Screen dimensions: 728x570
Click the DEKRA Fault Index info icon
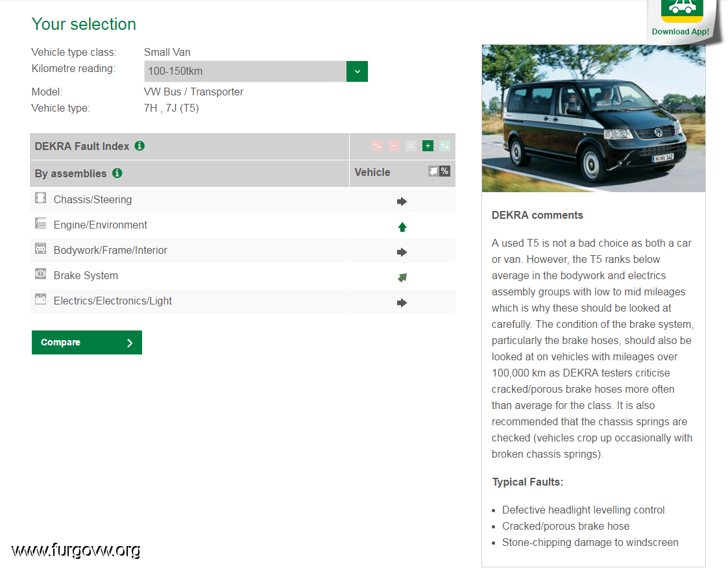[140, 146]
